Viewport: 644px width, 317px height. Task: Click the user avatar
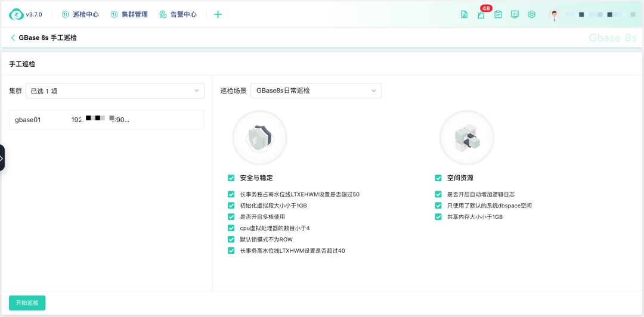(x=554, y=14)
